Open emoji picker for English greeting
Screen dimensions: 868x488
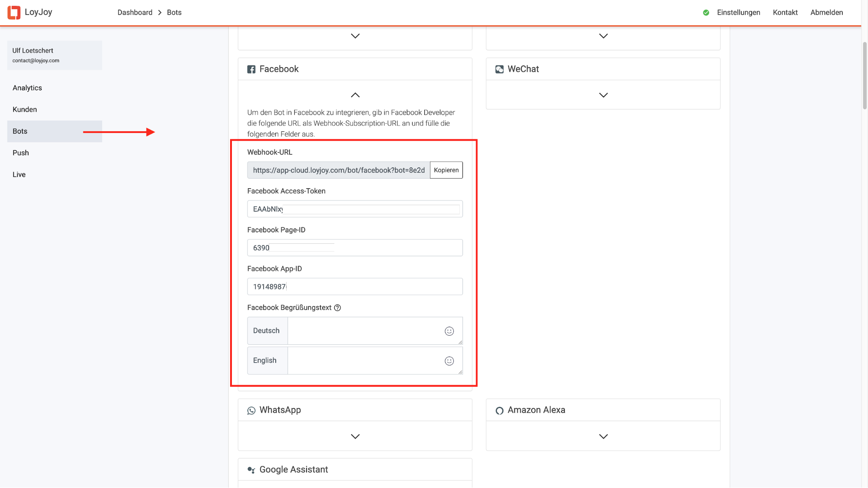click(449, 361)
